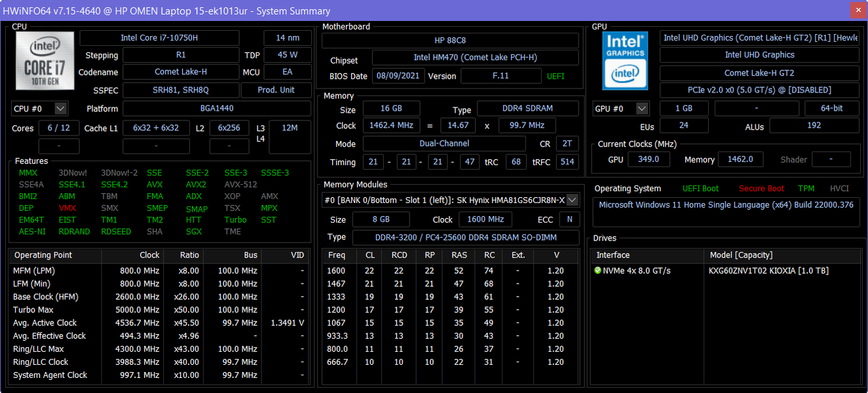
Task: Click the Operating Point column header
Action: click(55, 255)
